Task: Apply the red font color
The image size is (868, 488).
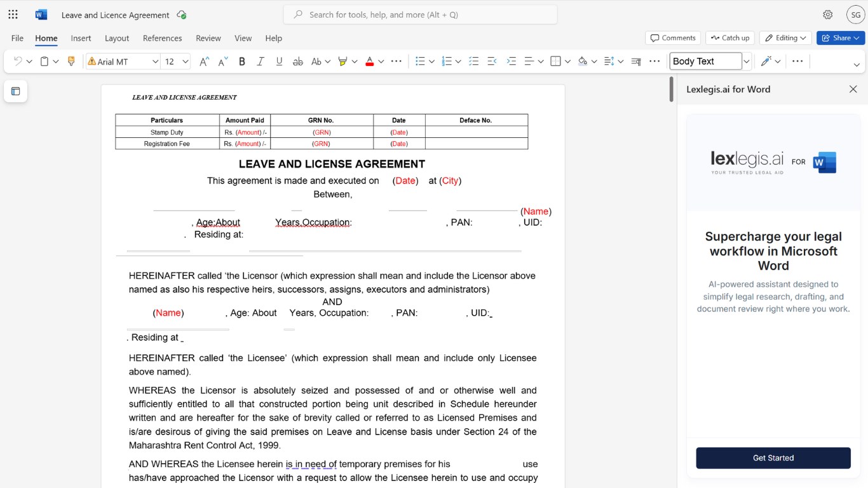Action: coord(369,62)
